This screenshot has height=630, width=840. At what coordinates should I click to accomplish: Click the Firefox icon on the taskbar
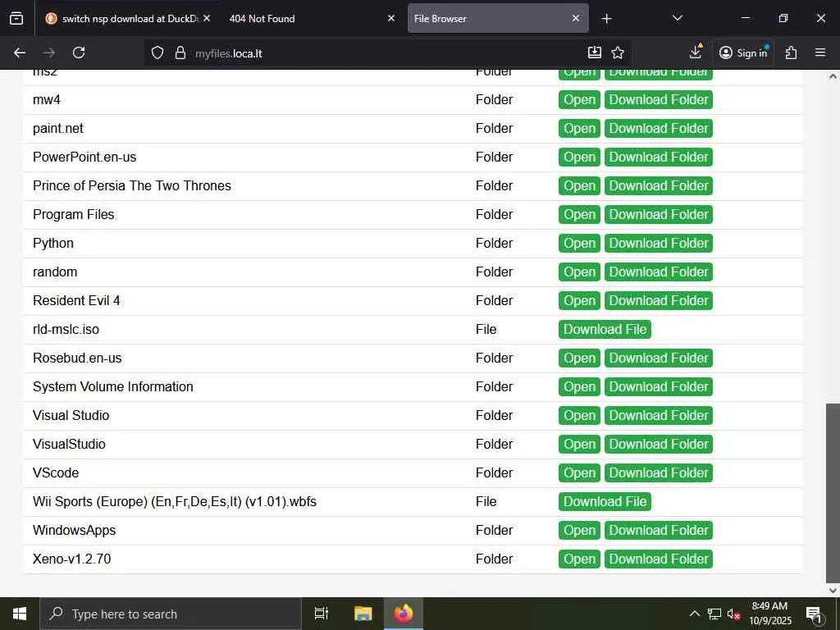(404, 614)
